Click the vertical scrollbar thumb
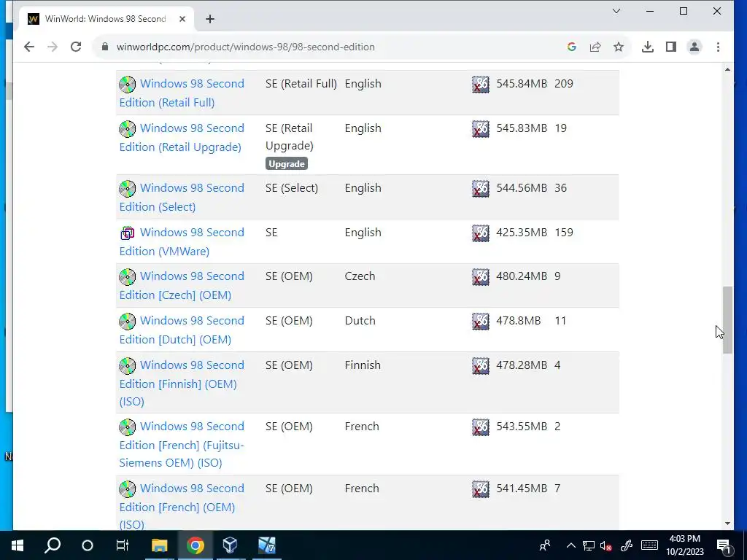Image resolution: width=747 pixels, height=560 pixels. coord(727,320)
